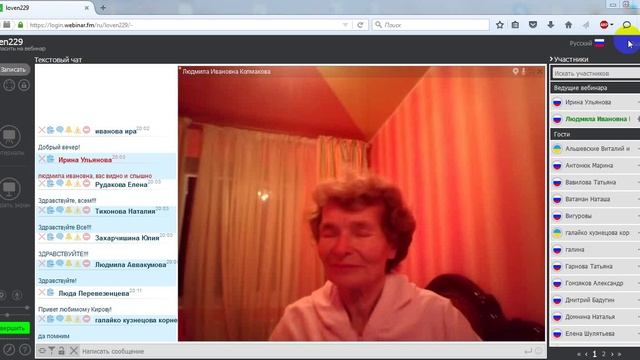Ban Рудакова Елена with red stop icon
Screen dimensions: 640x360
pos(86,184)
